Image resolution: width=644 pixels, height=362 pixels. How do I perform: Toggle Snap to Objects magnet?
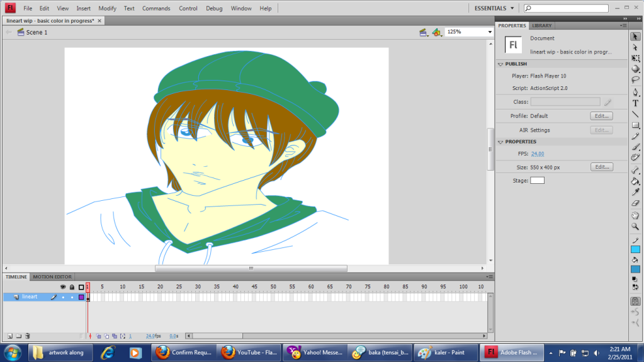click(635, 301)
